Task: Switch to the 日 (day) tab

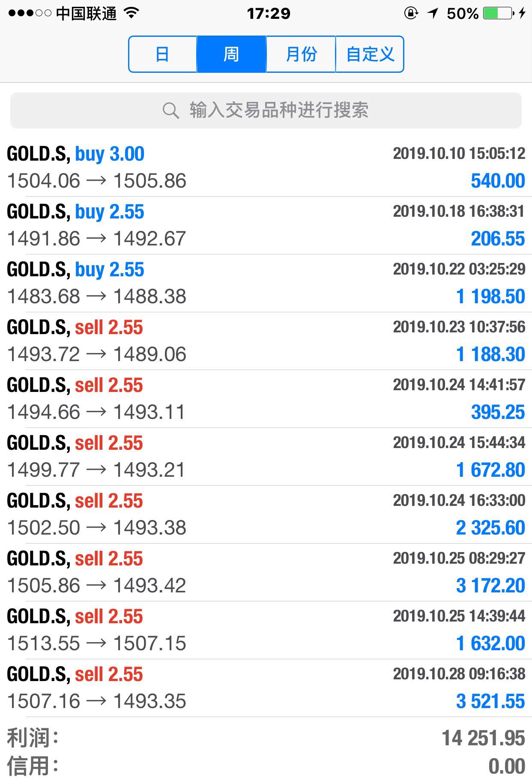Action: pos(162,54)
